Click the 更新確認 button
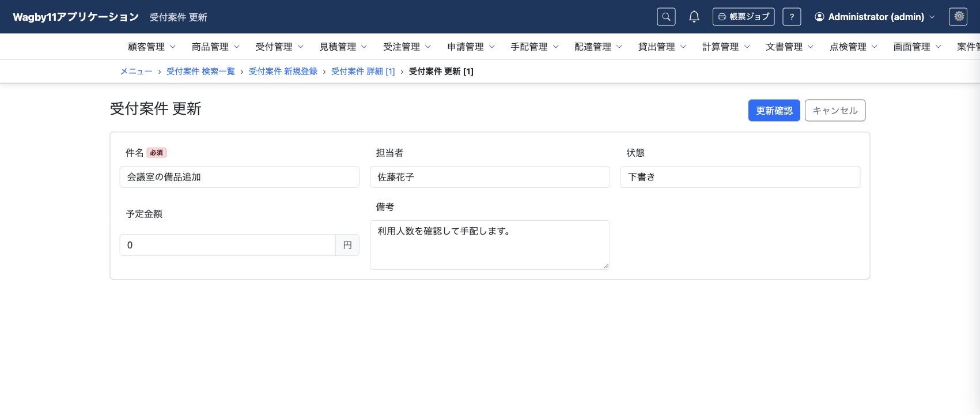 [x=774, y=111]
